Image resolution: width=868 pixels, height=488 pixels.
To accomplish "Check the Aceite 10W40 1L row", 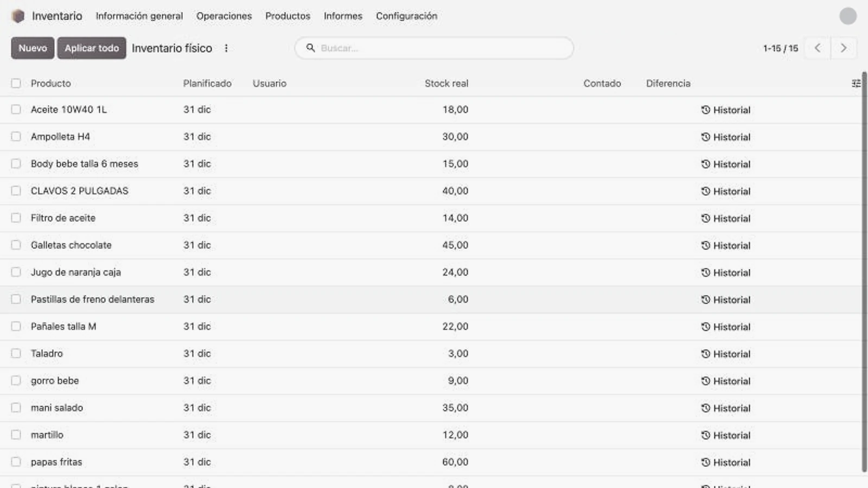I will coord(16,110).
